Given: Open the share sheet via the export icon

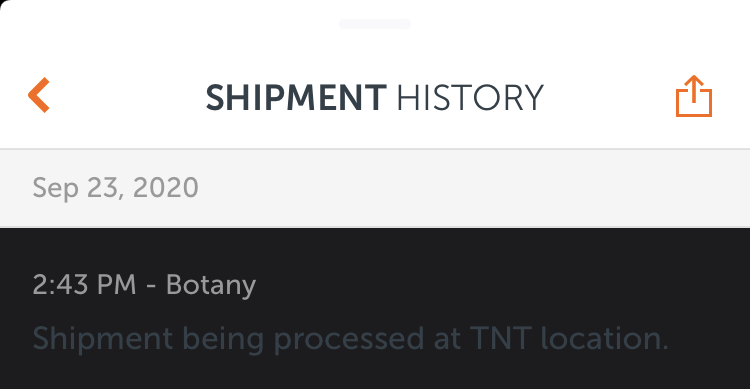Looking at the screenshot, I should pyautogui.click(x=694, y=96).
